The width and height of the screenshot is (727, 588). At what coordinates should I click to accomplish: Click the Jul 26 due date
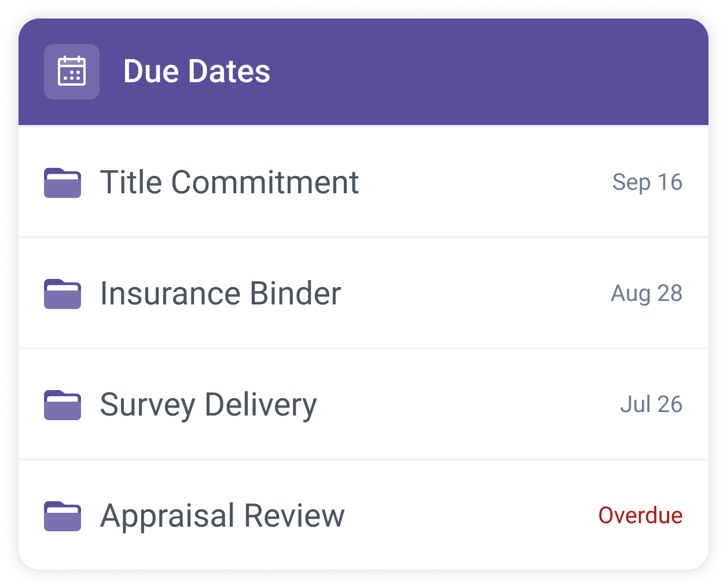(651, 404)
